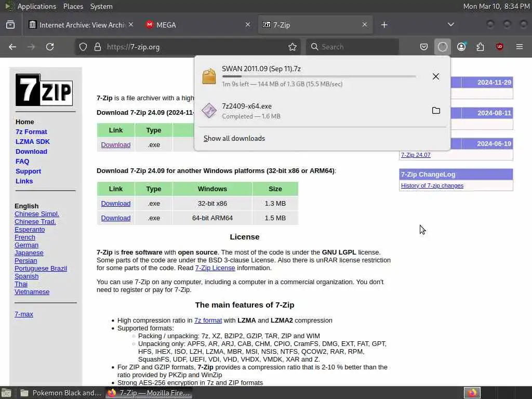This screenshot has height=399, width=532.
Task: View site security padlock information
Action: pos(98,47)
